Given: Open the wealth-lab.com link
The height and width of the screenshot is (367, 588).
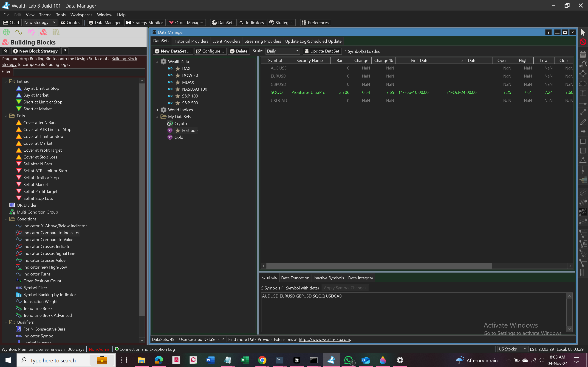Looking at the screenshot, I should [x=324, y=339].
